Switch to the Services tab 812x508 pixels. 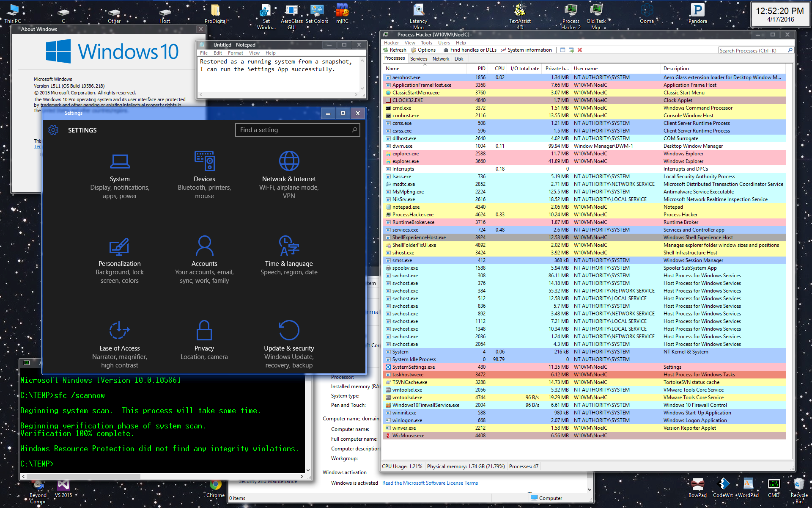[x=418, y=59]
